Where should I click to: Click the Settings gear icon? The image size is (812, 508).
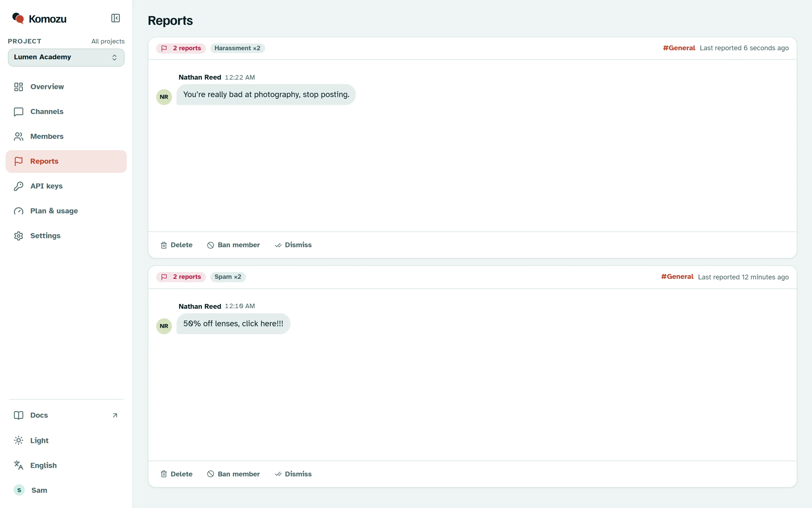(x=18, y=236)
